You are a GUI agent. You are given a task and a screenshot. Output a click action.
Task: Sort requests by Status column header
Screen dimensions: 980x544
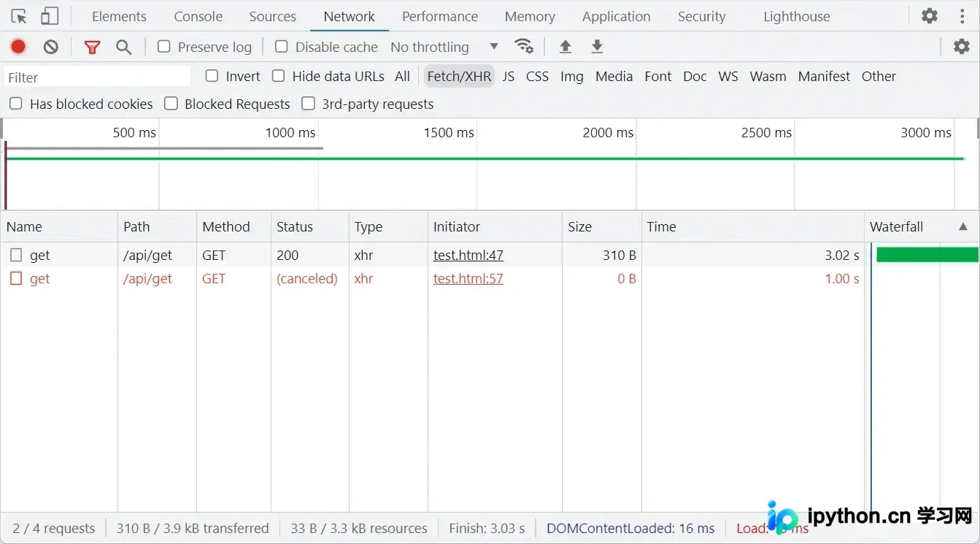tap(310, 227)
